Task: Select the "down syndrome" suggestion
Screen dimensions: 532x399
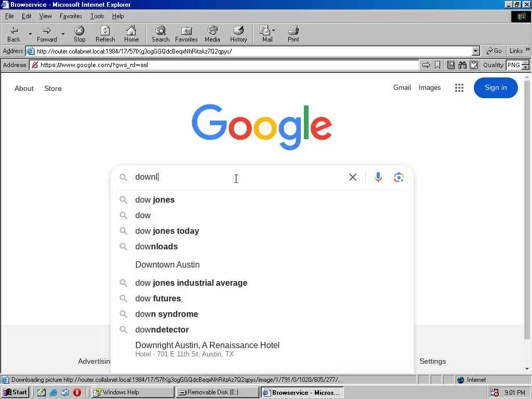Action: [x=262, y=314]
